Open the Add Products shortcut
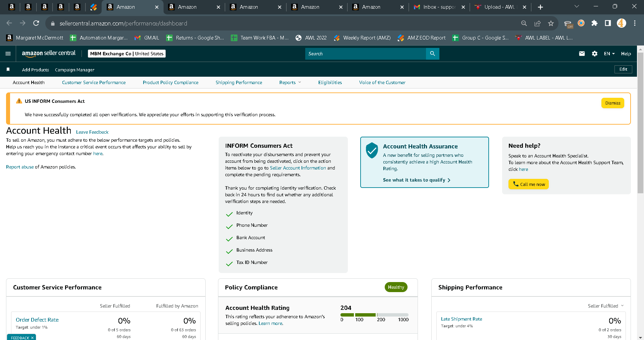644x340 pixels. [x=36, y=70]
